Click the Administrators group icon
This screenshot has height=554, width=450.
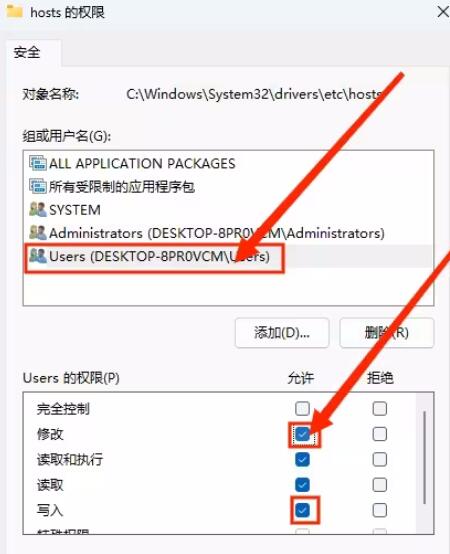(x=37, y=233)
